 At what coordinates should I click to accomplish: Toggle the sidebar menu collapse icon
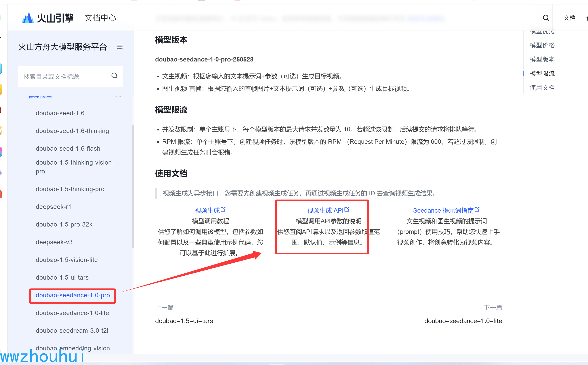pos(120,47)
